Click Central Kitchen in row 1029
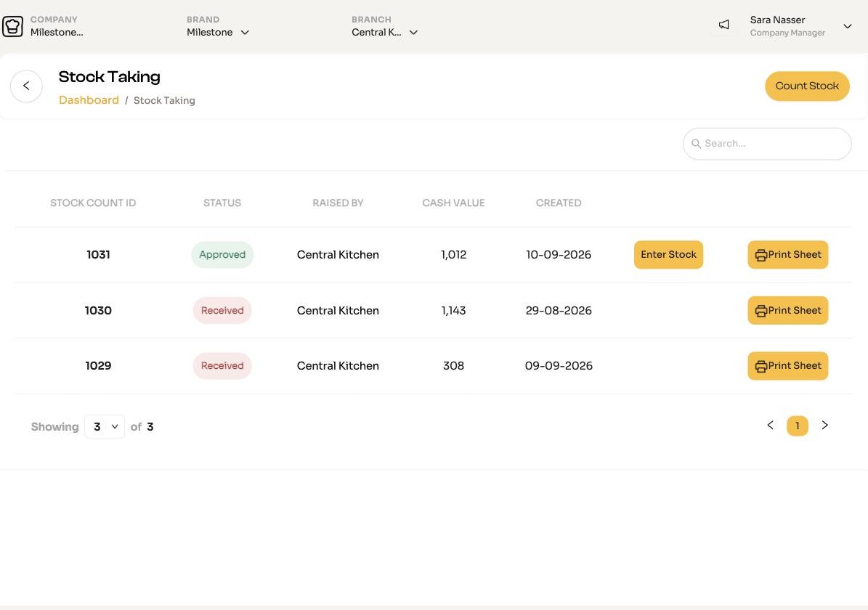Image resolution: width=868 pixels, height=610 pixels. 338,366
